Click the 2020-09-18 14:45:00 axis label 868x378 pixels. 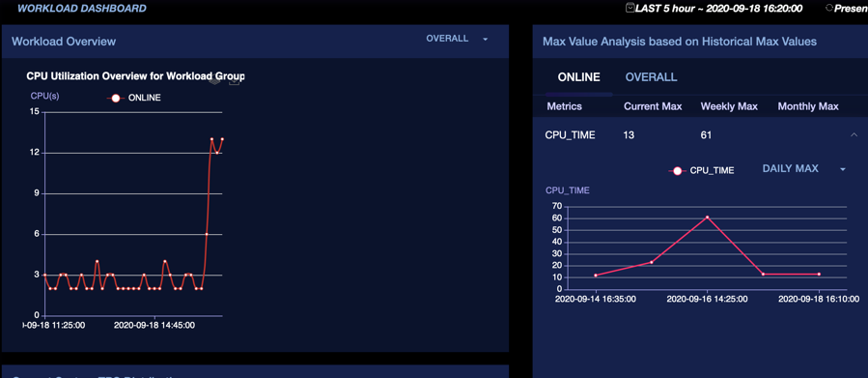point(154,326)
